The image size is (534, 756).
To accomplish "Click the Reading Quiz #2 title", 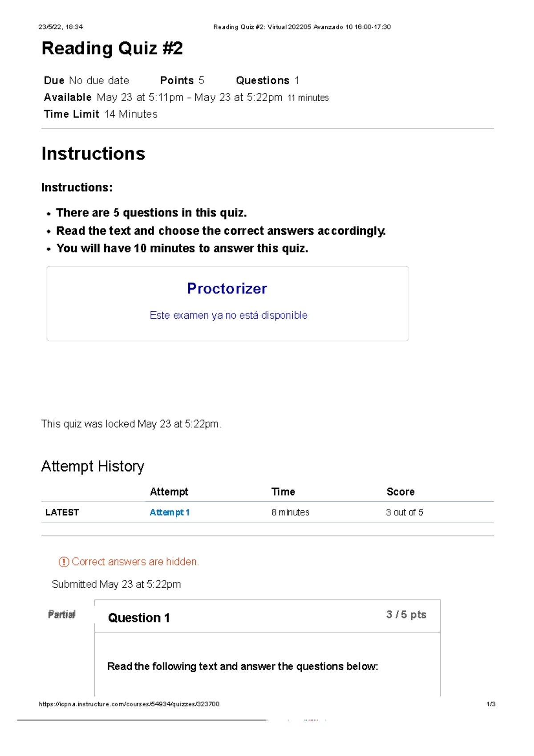I will [112, 48].
